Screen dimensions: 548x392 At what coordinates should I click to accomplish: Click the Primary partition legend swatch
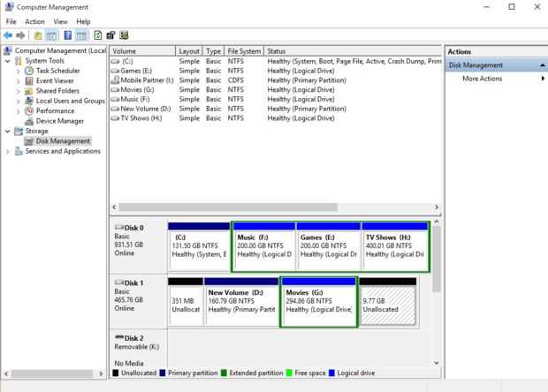coord(163,373)
